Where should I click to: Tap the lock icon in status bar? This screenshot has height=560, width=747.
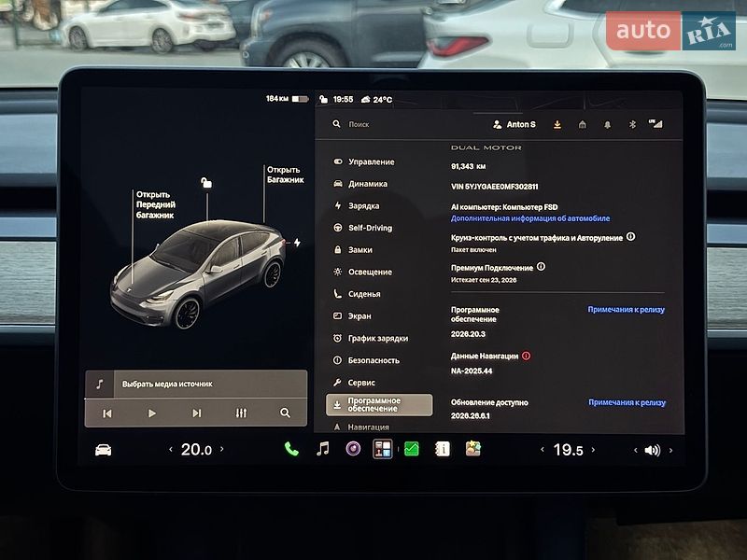tap(323, 99)
